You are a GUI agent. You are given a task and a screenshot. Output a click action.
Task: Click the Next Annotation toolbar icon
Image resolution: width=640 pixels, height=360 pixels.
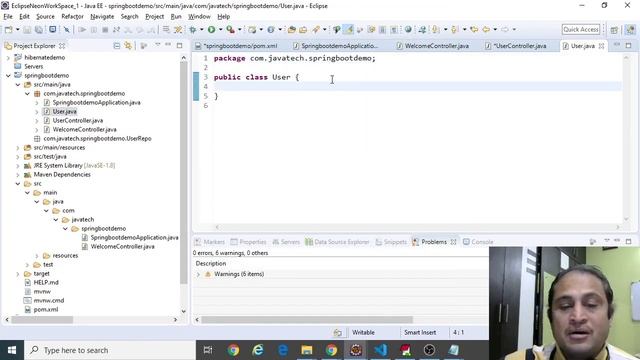point(436,29)
